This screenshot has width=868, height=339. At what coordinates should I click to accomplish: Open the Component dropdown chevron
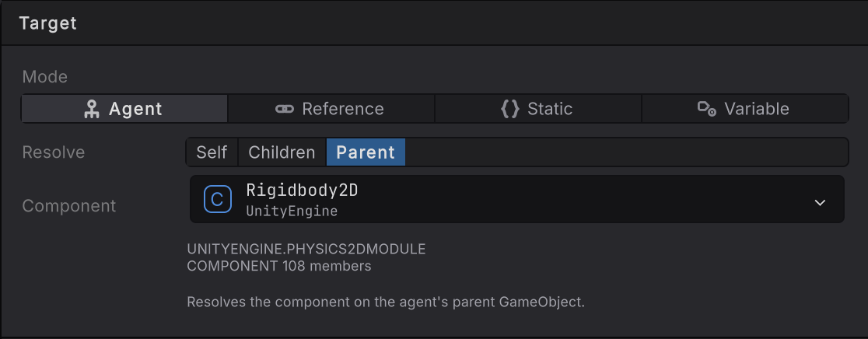click(x=820, y=202)
